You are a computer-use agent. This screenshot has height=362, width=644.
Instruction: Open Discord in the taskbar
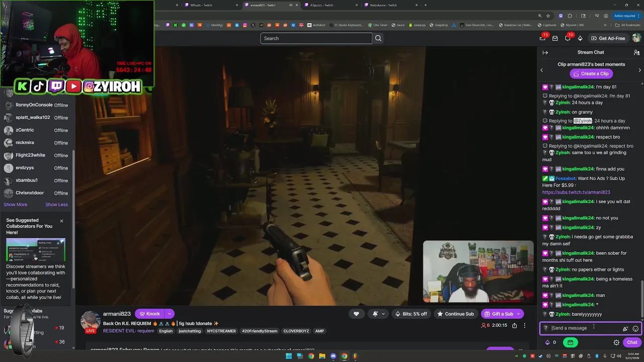coord(333,356)
